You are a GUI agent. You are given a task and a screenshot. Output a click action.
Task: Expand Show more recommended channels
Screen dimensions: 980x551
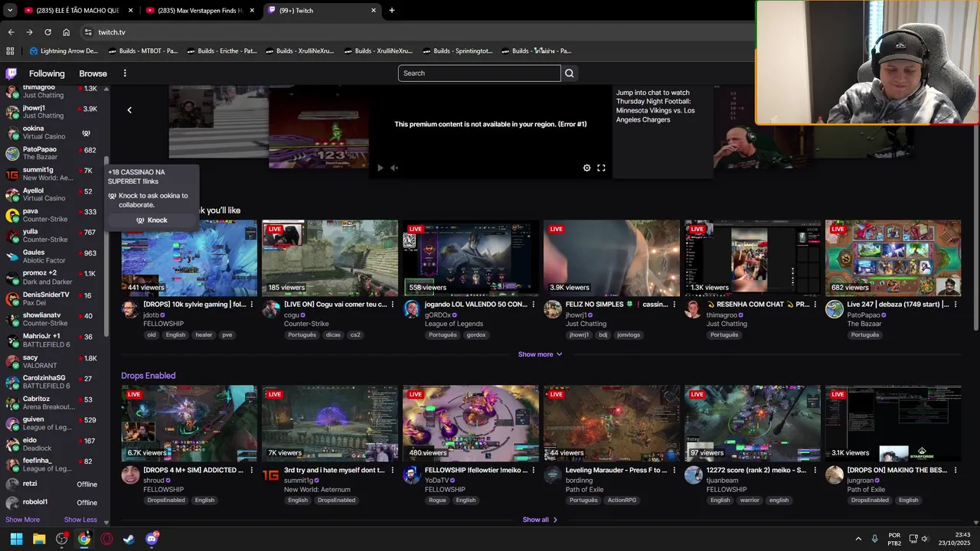(540, 354)
